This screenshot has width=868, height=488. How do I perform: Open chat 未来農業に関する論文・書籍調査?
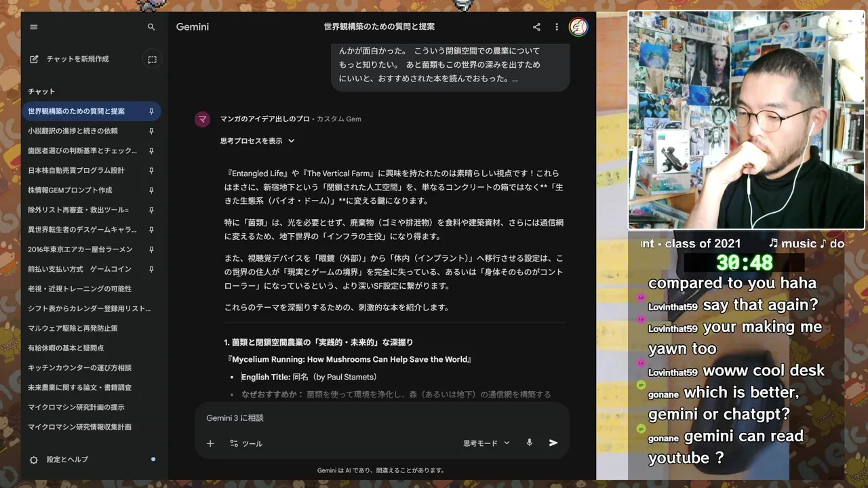79,387
